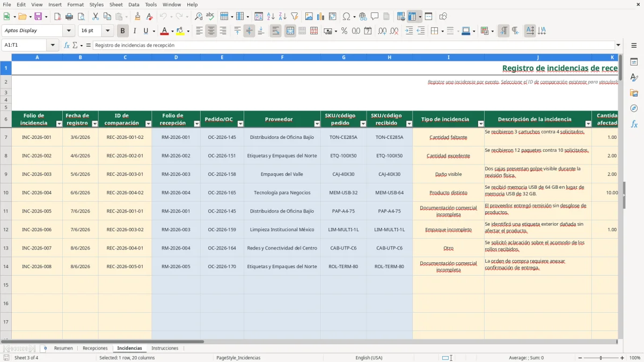The width and height of the screenshot is (644, 362).
Task: Open Find and Replace
Action: (199, 17)
